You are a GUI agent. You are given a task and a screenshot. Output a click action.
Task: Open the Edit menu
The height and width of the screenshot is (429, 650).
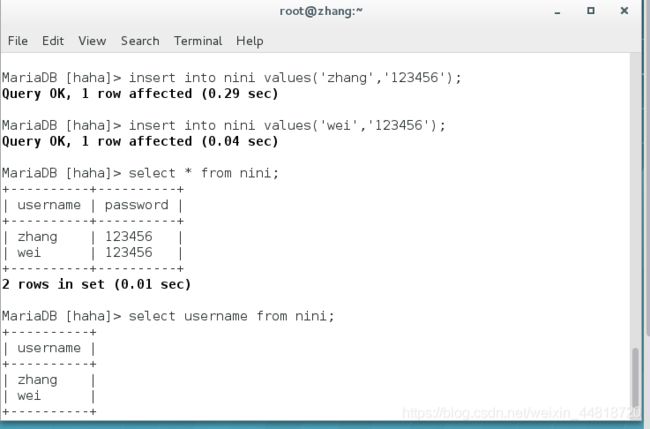click(53, 41)
